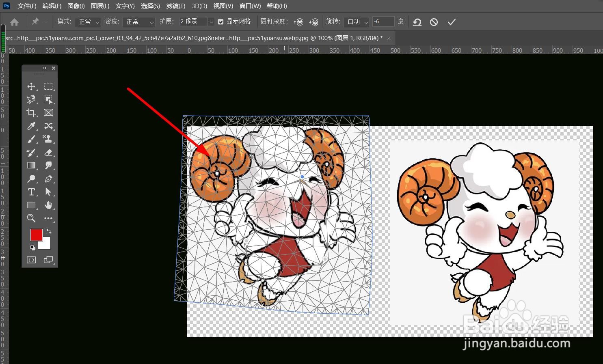Open the 编辑(E) menu
This screenshot has height=364, width=603.
[x=52, y=6]
